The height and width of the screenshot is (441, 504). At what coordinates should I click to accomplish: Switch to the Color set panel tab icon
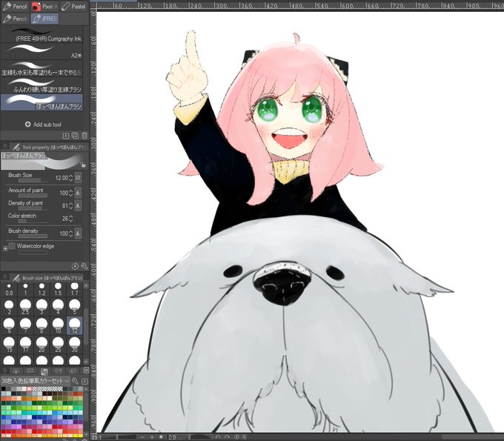44,371
